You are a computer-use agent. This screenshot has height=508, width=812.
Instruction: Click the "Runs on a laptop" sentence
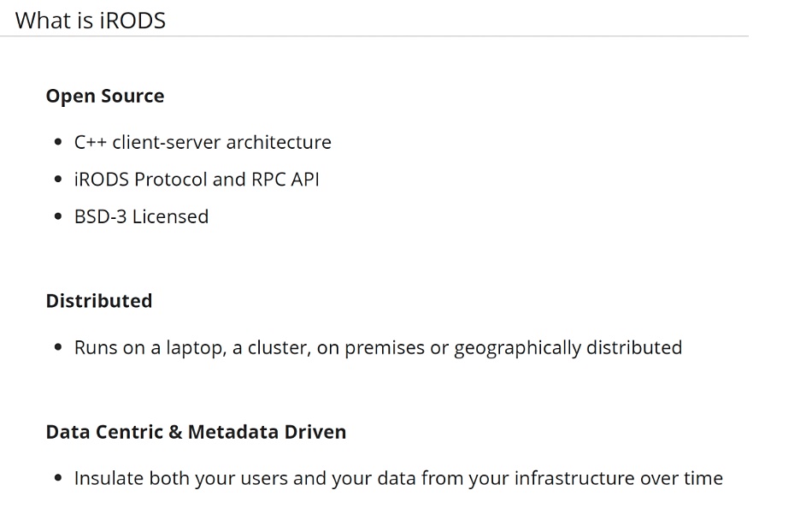click(x=378, y=347)
